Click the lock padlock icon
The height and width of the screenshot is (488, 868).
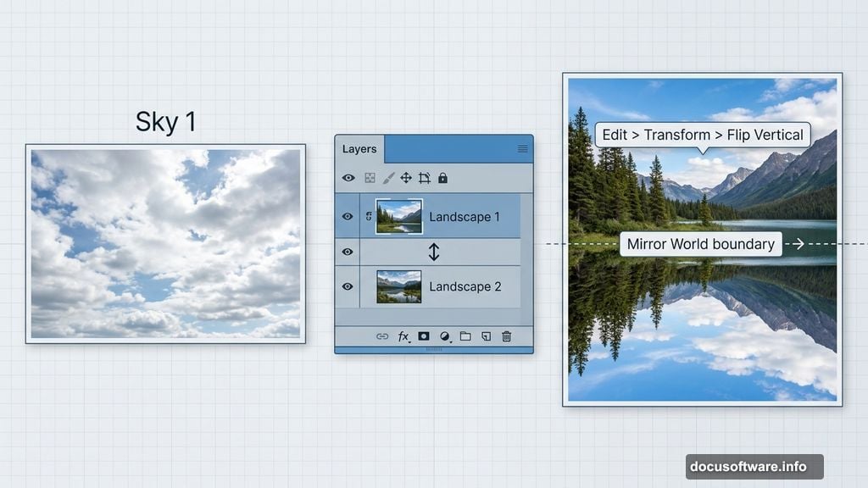[442, 178]
